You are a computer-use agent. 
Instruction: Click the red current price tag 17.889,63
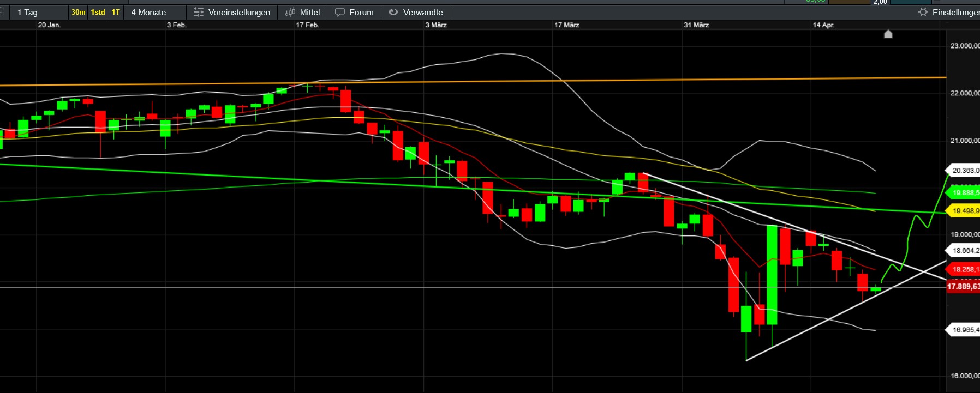[963, 287]
